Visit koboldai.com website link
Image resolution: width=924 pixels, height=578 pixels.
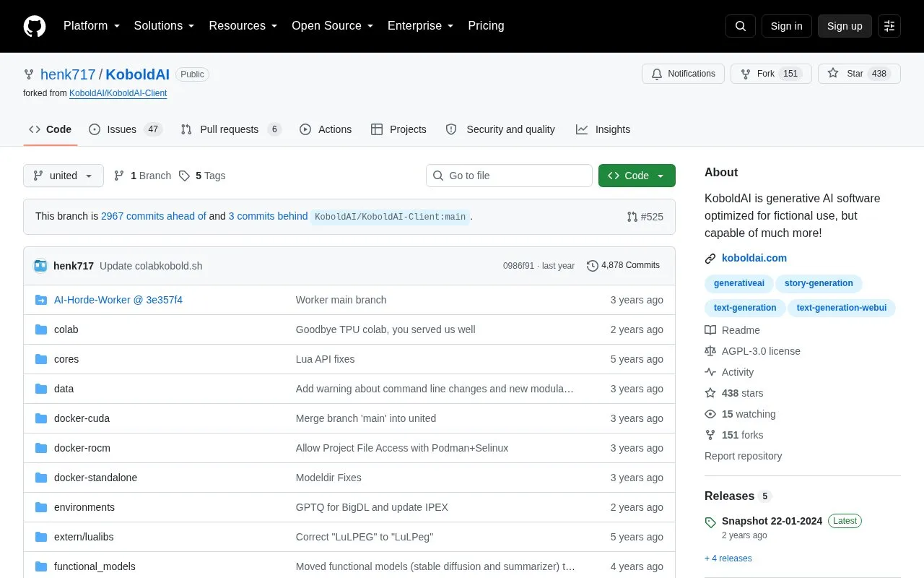pyautogui.click(x=754, y=258)
